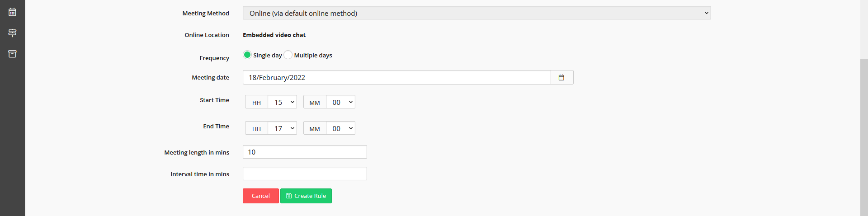
Task: Open the End Time minutes dropdown
Action: tap(340, 128)
